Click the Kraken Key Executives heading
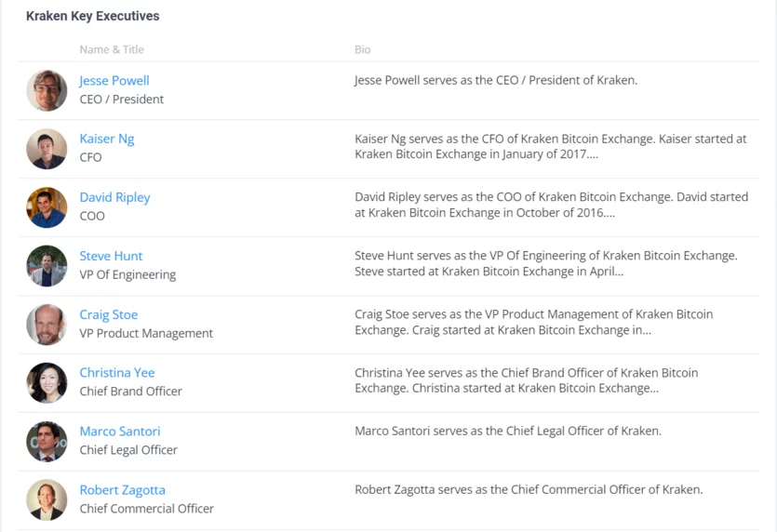 click(92, 16)
